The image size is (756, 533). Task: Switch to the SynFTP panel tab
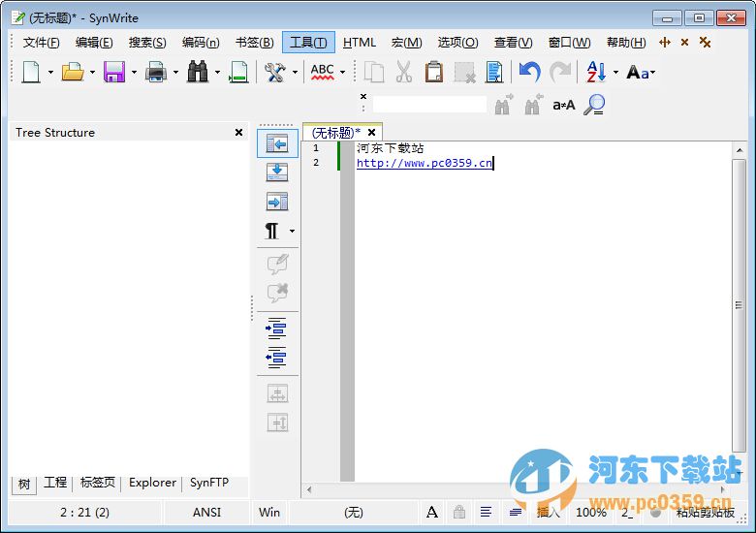click(x=209, y=483)
